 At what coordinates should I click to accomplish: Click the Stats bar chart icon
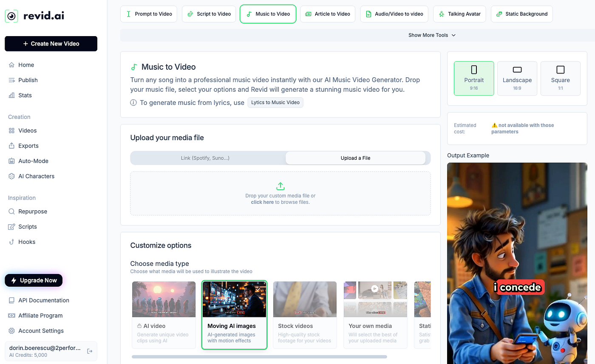(x=11, y=96)
